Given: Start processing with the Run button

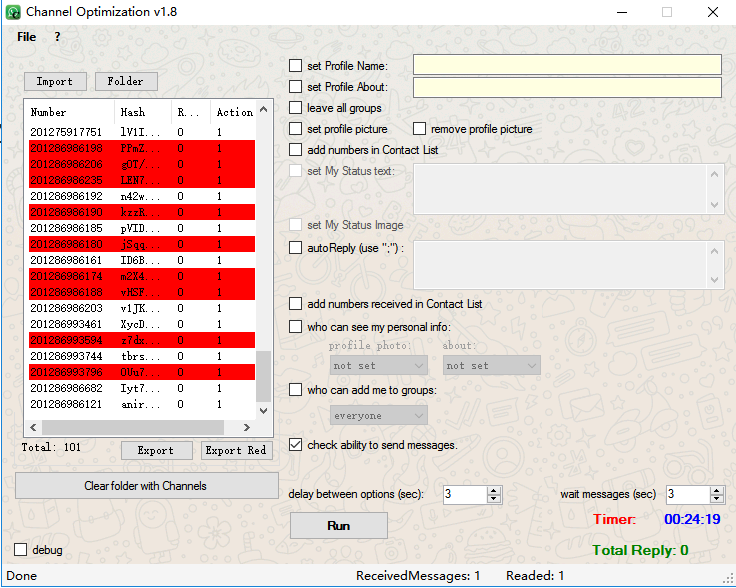Looking at the screenshot, I should 338,526.
